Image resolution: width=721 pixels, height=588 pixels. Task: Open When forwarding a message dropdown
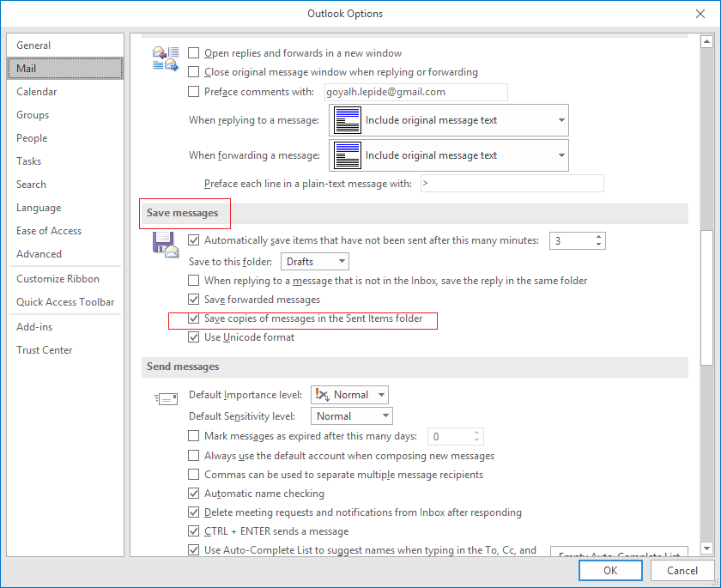tap(449, 155)
